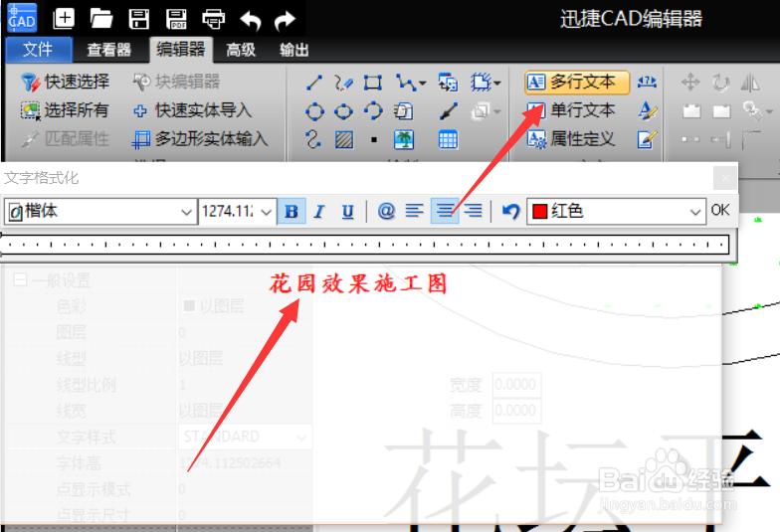780x532 pixels.
Task: Open the text style pencil icon
Action: [647, 111]
